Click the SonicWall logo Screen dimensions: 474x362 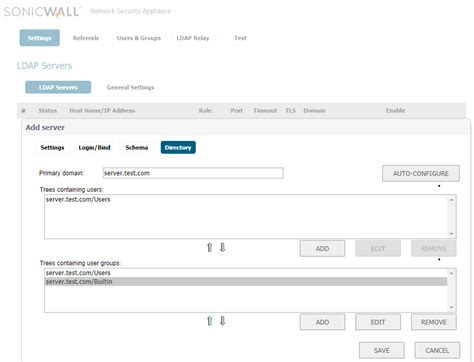[x=41, y=12]
